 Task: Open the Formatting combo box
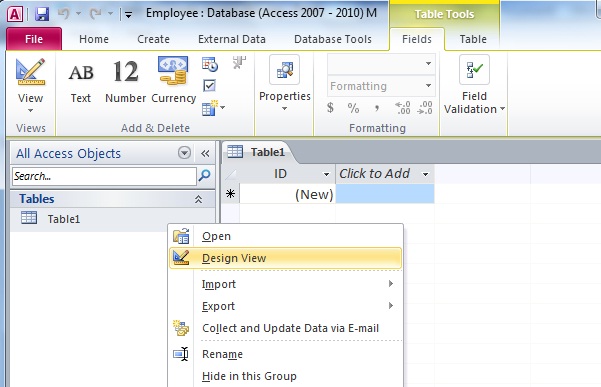pyautogui.click(x=381, y=86)
